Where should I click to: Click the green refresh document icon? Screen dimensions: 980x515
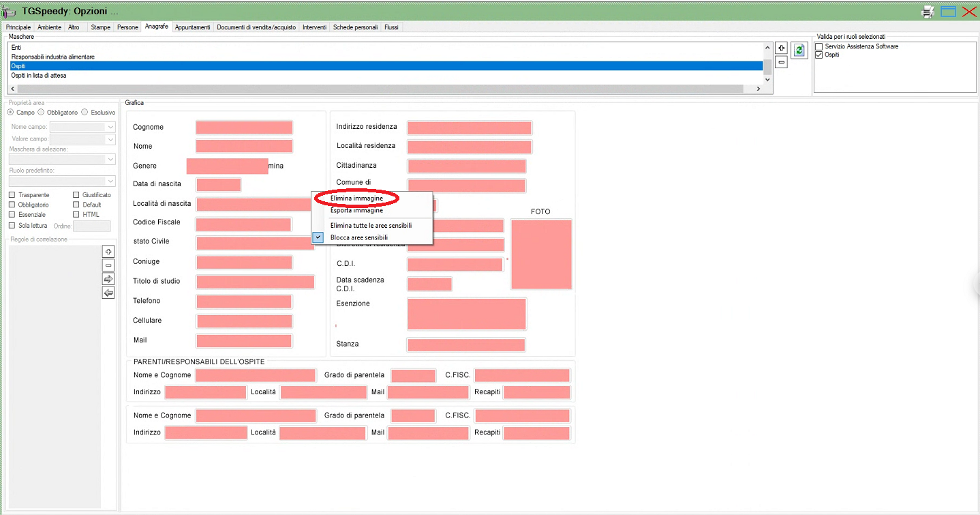(798, 50)
